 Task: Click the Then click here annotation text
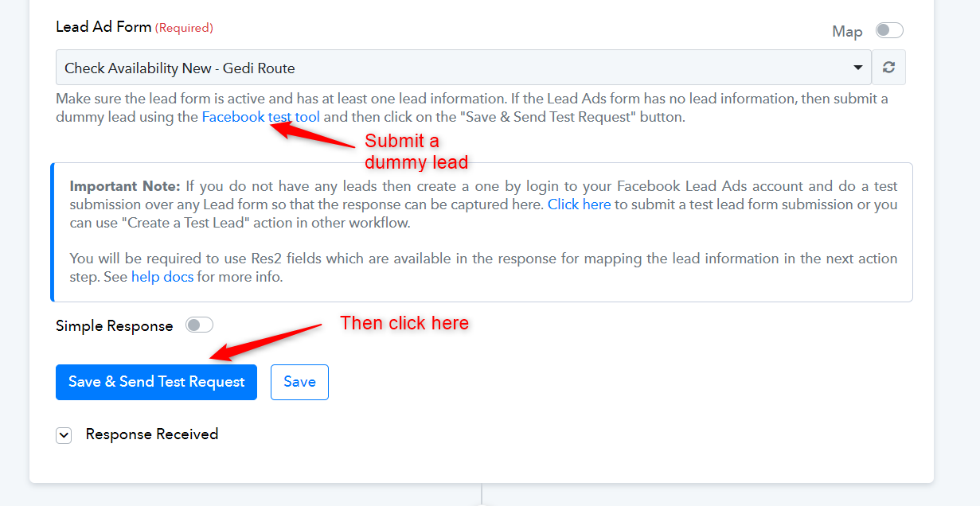pyautogui.click(x=404, y=323)
